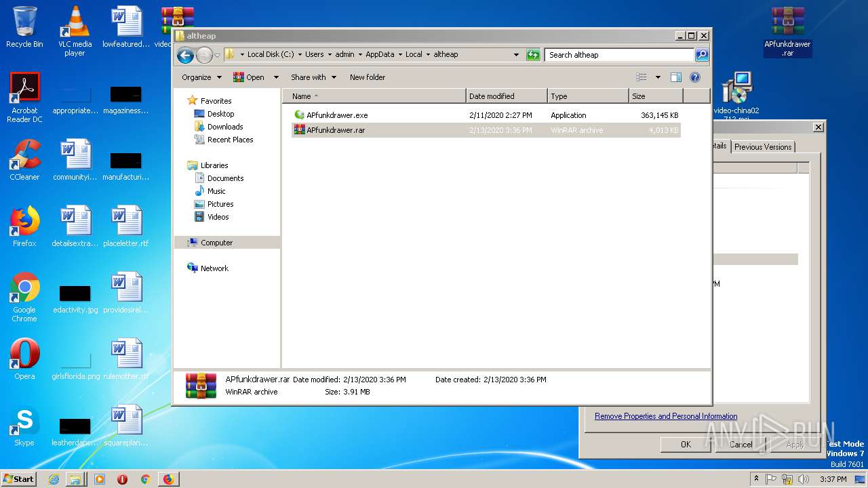
Task: Launch Google Chrome desktop shortcut
Action: click(24, 297)
